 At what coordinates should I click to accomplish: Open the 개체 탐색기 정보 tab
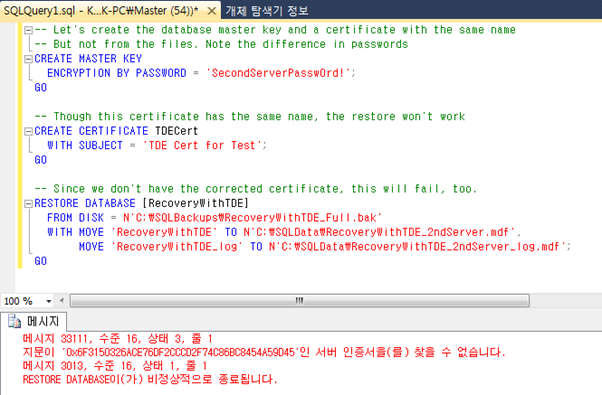click(267, 10)
